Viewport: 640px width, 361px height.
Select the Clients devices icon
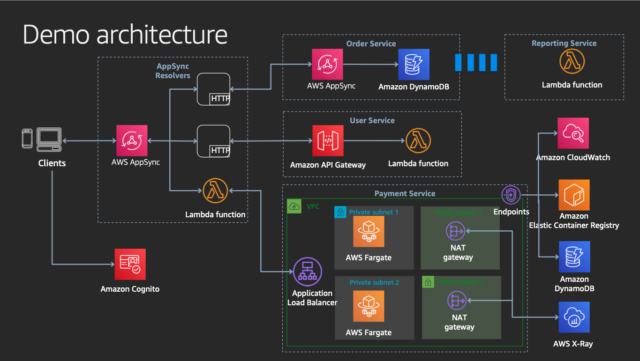tap(42, 140)
